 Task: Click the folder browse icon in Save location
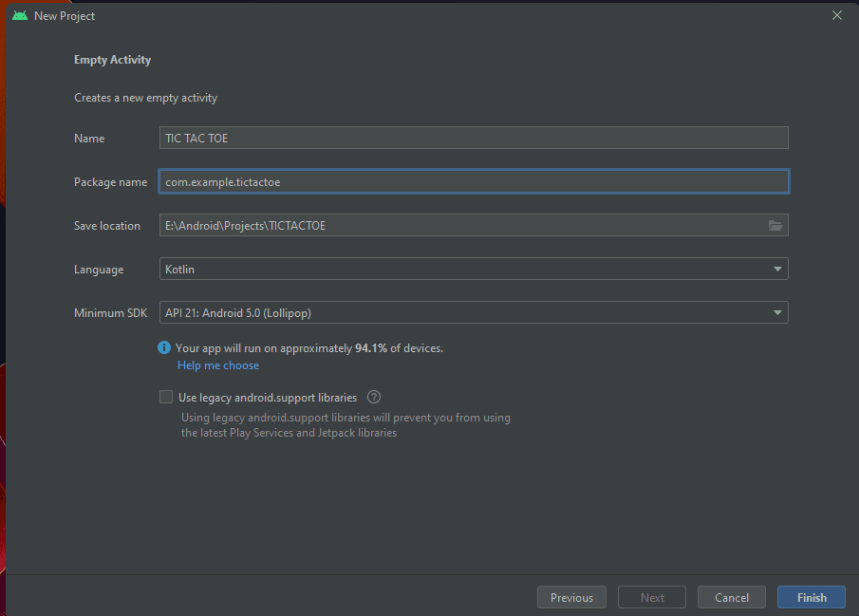(x=775, y=225)
